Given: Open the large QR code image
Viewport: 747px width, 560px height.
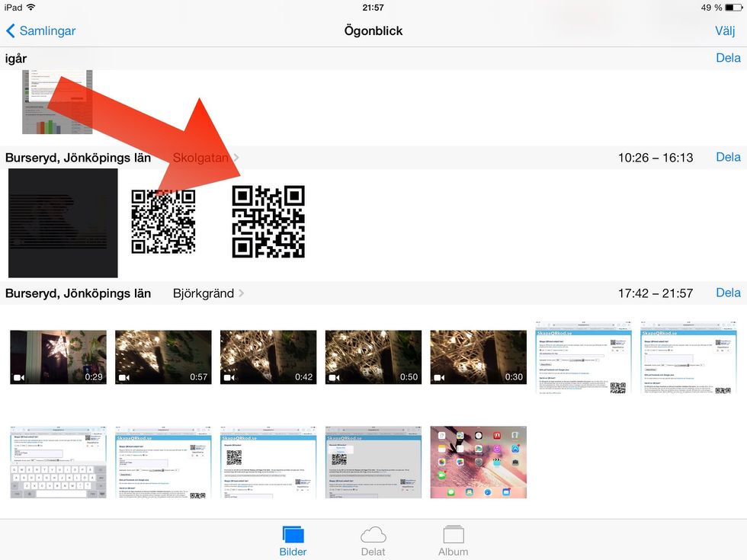Looking at the screenshot, I should coord(268,222).
